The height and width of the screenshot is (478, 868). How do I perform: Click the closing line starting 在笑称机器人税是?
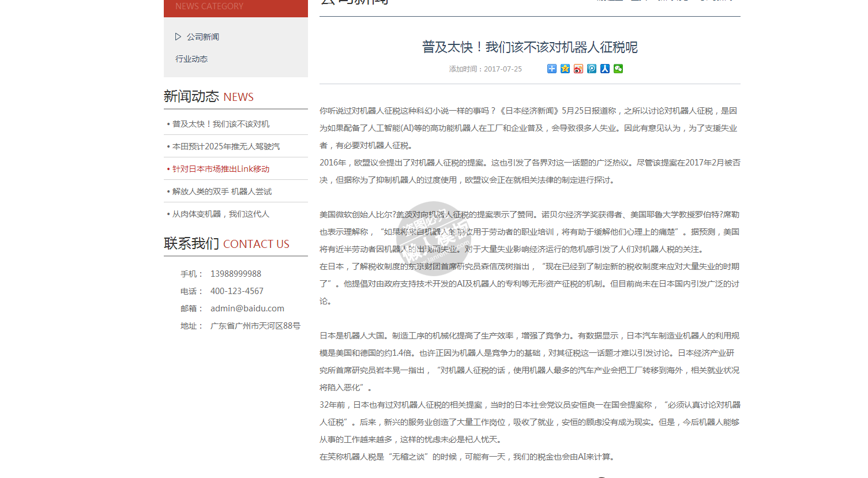point(468,457)
